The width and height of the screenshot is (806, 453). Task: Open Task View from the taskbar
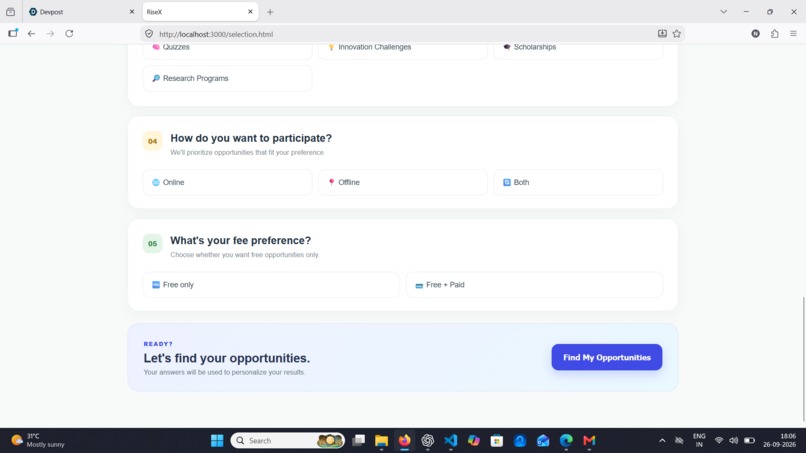tap(358, 441)
